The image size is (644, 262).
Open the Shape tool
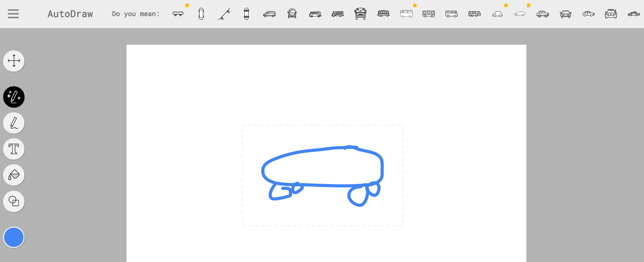pyautogui.click(x=14, y=201)
